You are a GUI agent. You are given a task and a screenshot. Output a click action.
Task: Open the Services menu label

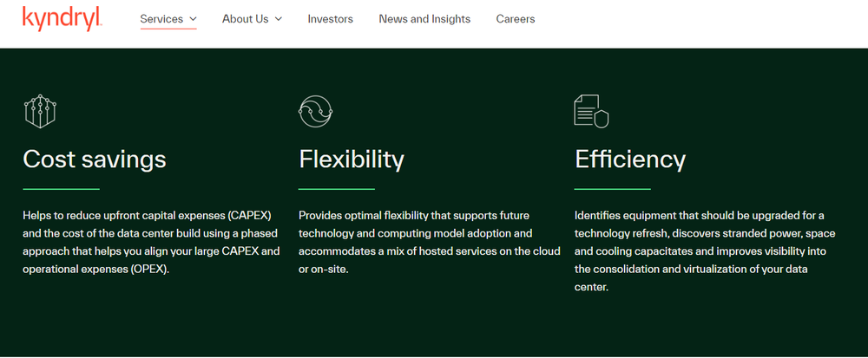click(x=161, y=19)
